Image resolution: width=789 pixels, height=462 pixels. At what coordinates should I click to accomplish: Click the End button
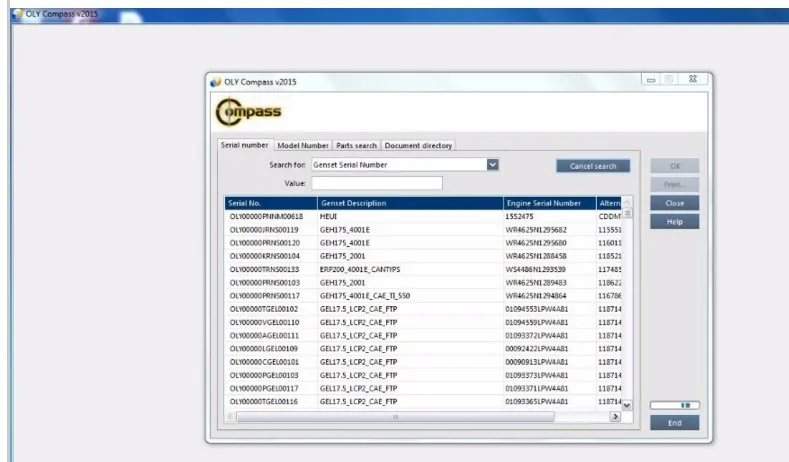pos(674,423)
